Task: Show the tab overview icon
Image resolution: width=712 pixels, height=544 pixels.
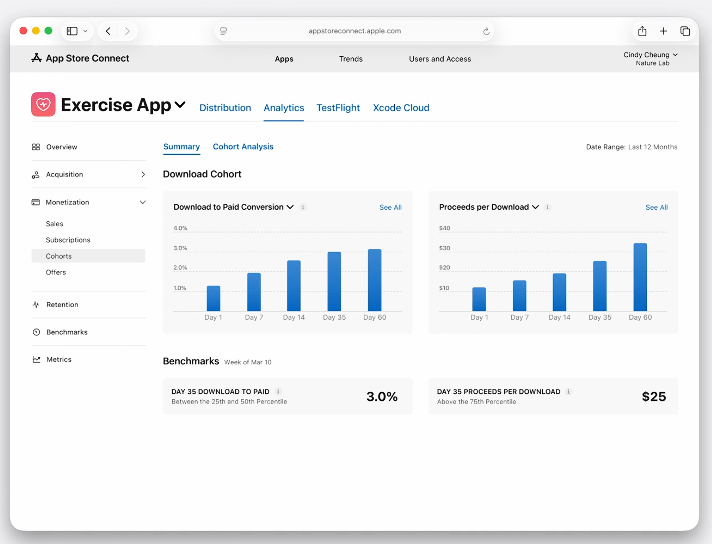Action: coord(685,31)
